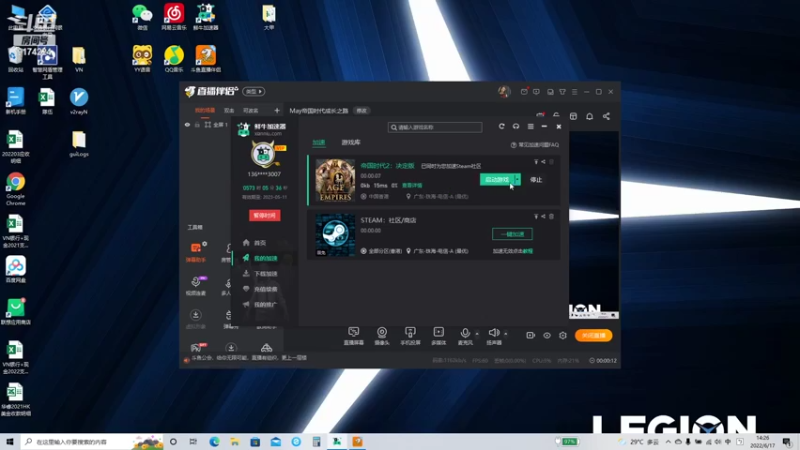
Task: View details link in Age of Empires row
Action: pos(412,186)
